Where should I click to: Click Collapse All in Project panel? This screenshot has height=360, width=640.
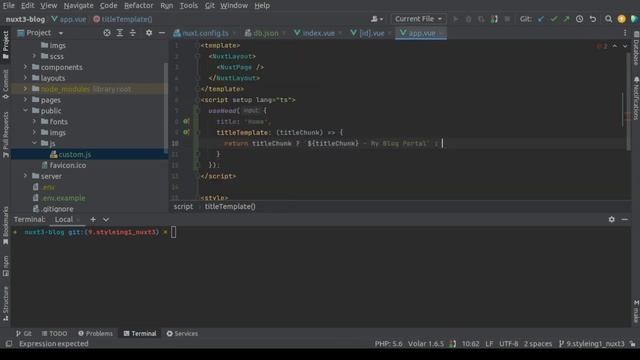point(133,33)
